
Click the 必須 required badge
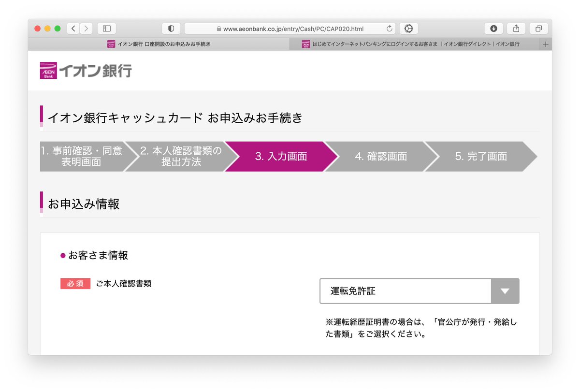click(x=75, y=284)
